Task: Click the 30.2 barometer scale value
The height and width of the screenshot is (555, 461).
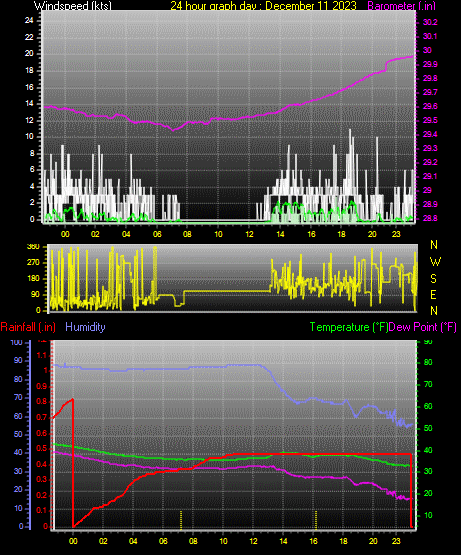Action: pos(430,22)
